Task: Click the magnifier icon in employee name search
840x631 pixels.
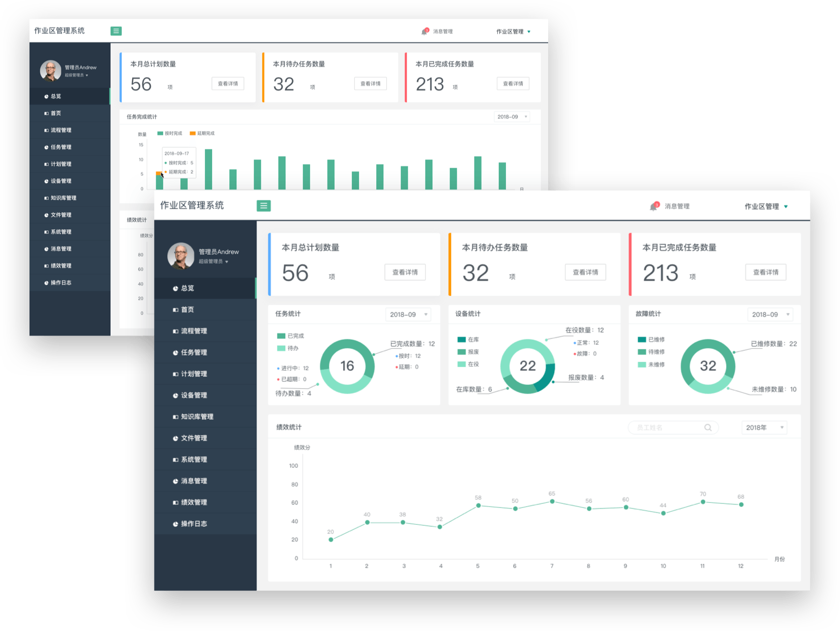Action: point(707,428)
